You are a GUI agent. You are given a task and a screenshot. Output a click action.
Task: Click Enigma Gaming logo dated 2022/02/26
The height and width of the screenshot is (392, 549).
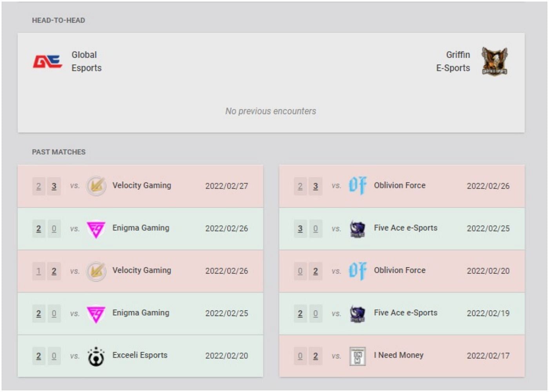tap(96, 229)
